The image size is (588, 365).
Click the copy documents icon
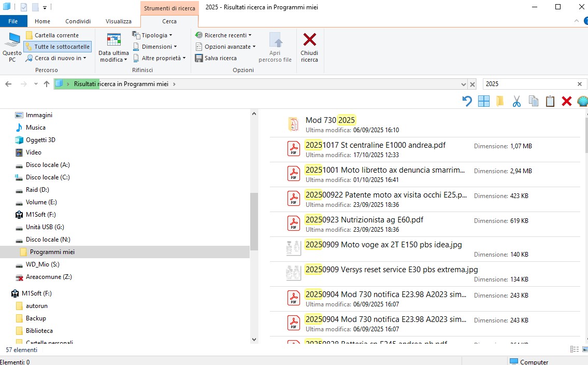coord(533,102)
